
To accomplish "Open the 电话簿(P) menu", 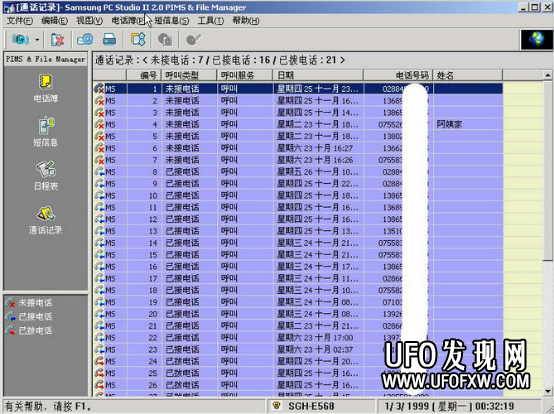I will (x=128, y=21).
